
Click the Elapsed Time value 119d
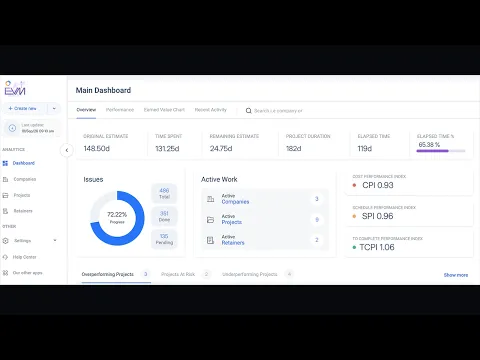(x=365, y=149)
